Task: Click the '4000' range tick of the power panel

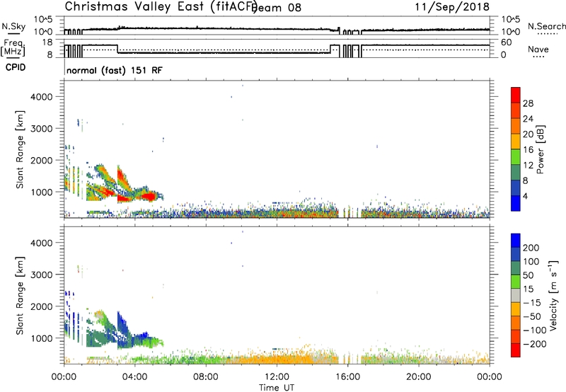Action: coord(41,97)
